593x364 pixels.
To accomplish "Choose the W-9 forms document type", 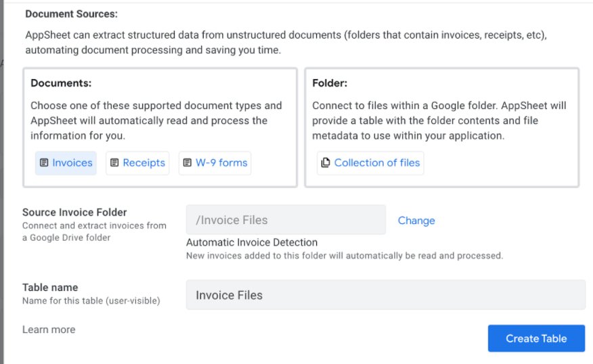I will 215,163.
